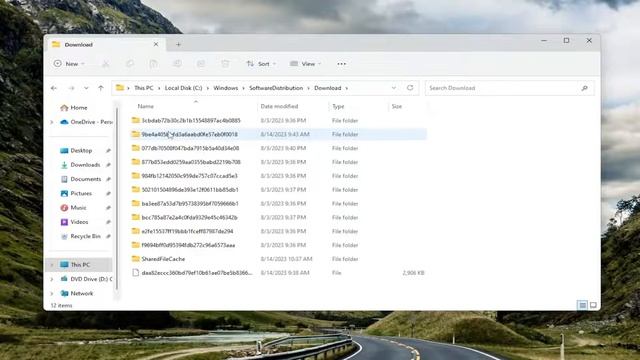Open recent locations chevron
The height and width of the screenshot is (360, 640).
click(86, 88)
